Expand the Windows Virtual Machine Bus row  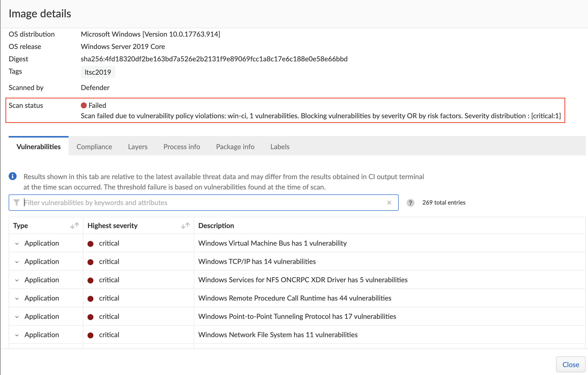click(x=17, y=244)
